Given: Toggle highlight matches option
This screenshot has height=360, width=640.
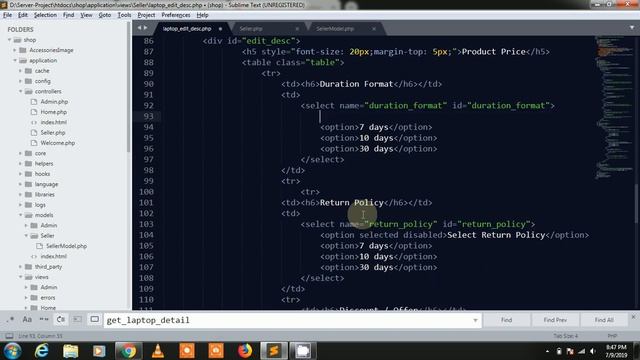Looking at the screenshot, I should (94, 320).
